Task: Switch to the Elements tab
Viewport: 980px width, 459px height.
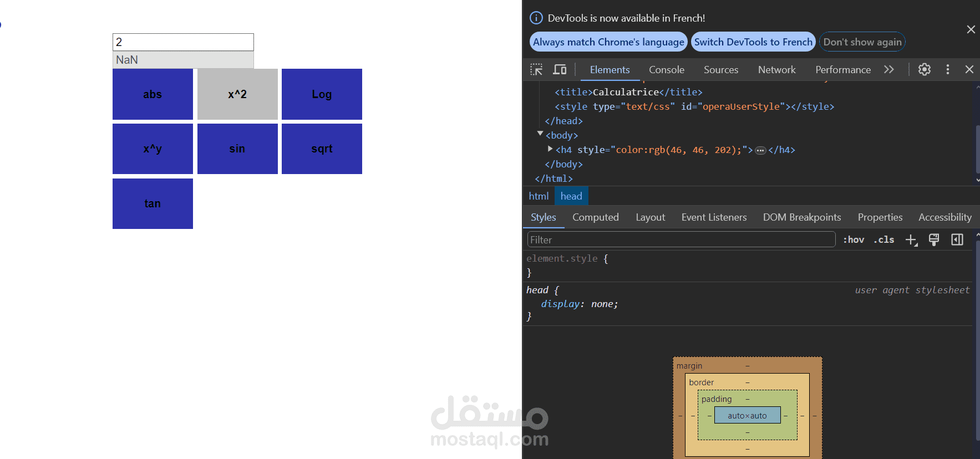Action: coord(610,70)
